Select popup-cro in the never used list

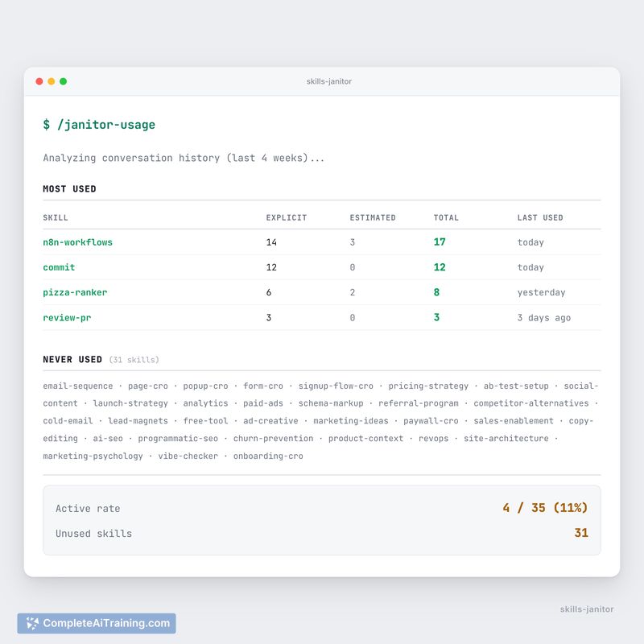pos(205,386)
